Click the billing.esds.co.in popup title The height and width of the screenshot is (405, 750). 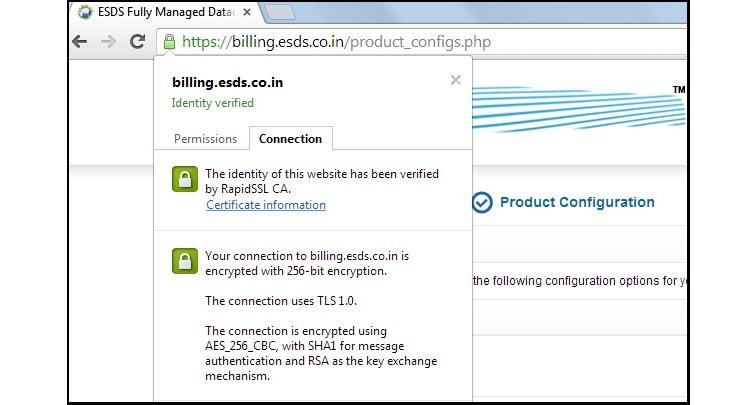227,82
